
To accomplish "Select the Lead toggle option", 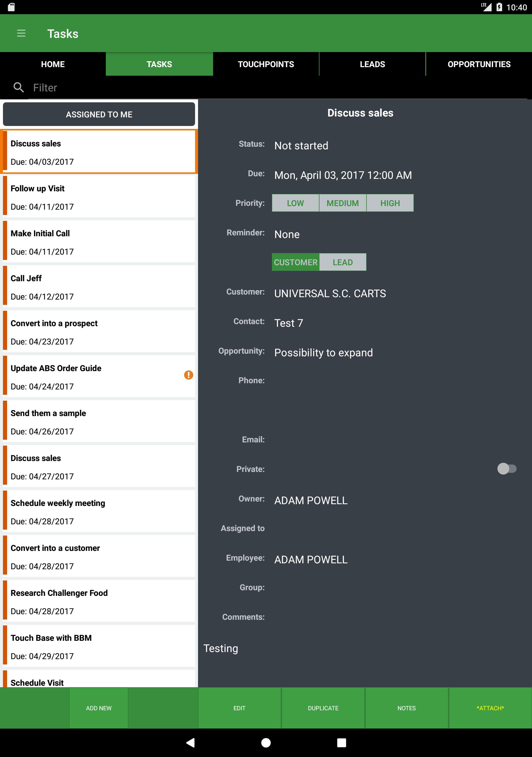I will pyautogui.click(x=343, y=262).
